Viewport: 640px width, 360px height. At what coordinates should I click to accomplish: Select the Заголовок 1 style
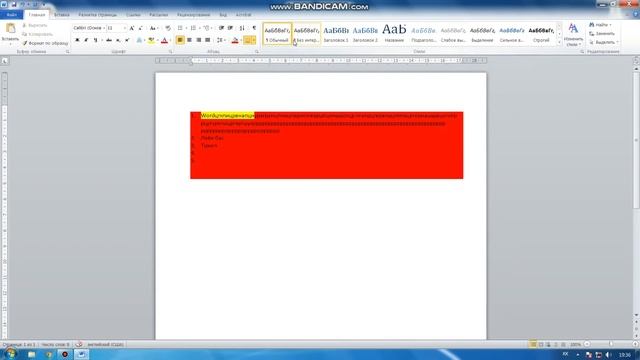click(x=336, y=33)
